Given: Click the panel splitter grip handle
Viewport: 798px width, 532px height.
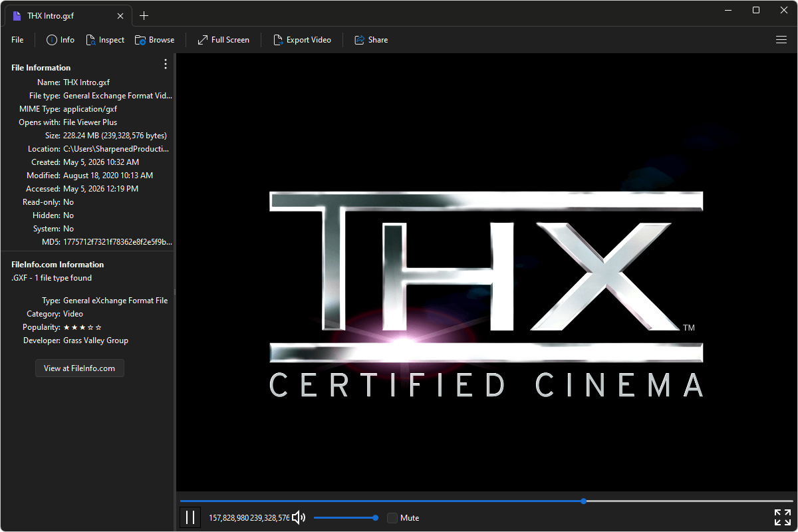Looking at the screenshot, I should 175,292.
